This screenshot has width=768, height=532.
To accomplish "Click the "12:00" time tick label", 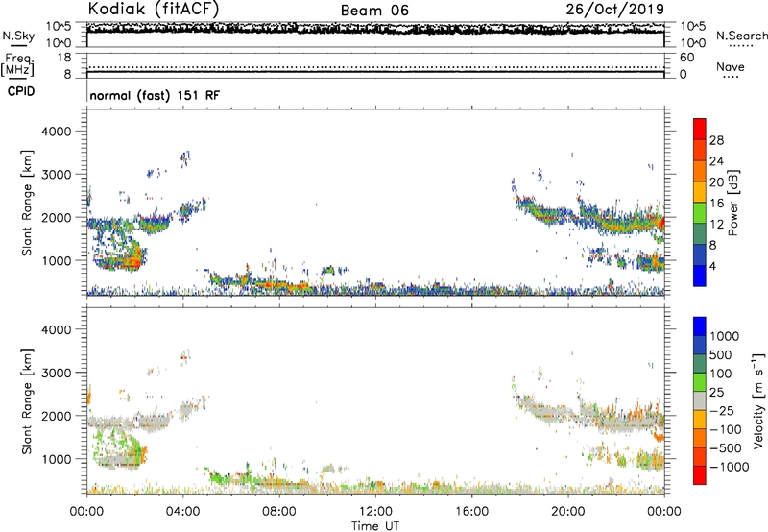I will [375, 512].
